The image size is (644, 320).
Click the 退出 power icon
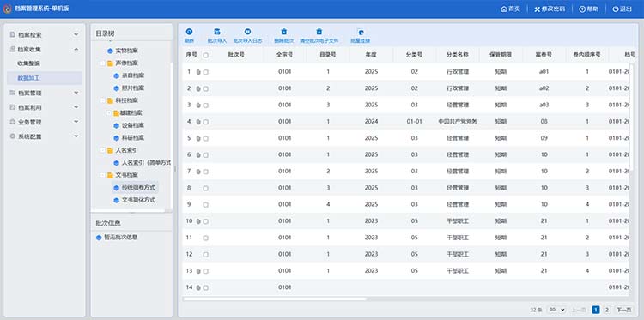click(x=616, y=9)
